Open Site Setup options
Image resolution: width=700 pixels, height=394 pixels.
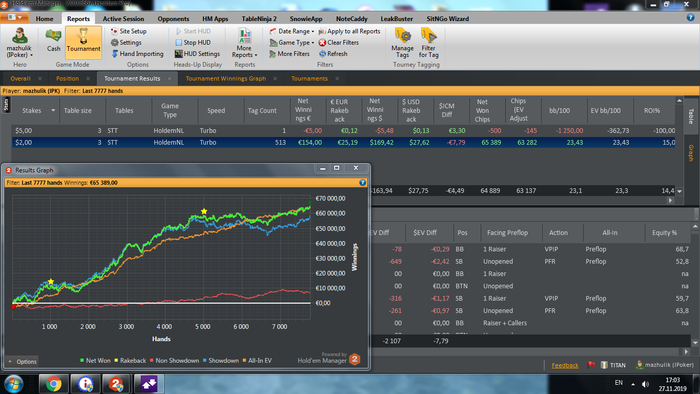pyautogui.click(x=129, y=31)
